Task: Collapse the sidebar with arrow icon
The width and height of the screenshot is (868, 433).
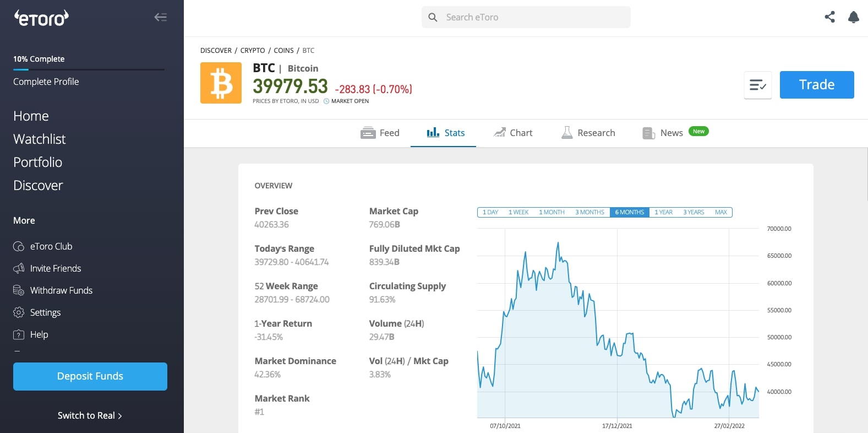Action: [x=160, y=17]
